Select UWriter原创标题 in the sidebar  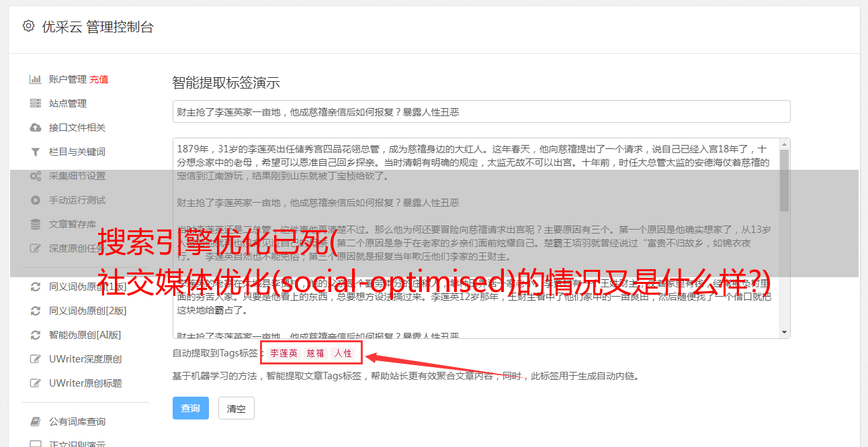pos(85,383)
